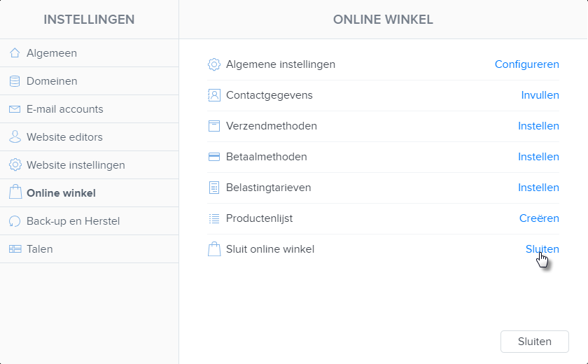The image size is (588, 364).
Task: Click the house icon beside Algemeen
Action: [x=15, y=53]
